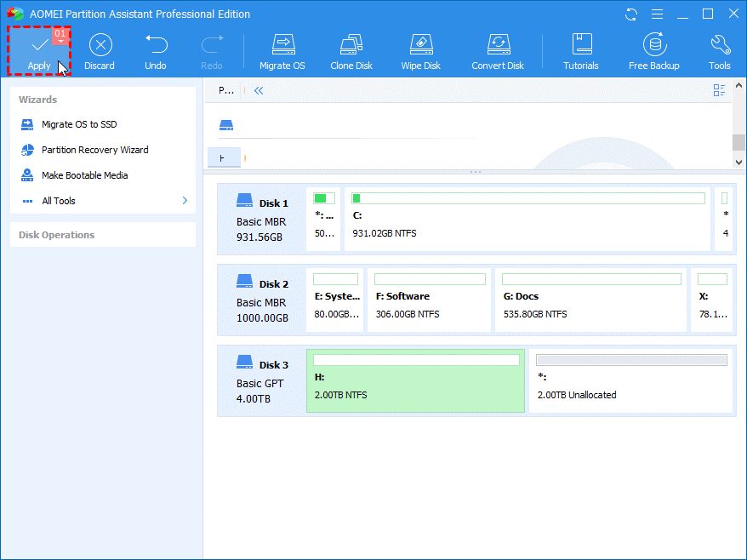Click the F: Software usage bar

coord(430,279)
